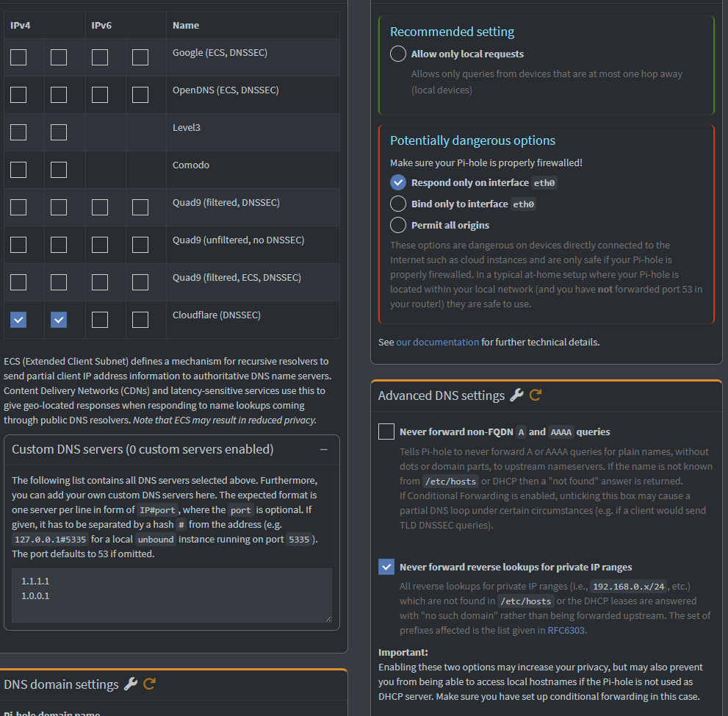This screenshot has width=728, height=716.
Task: Click reset arrow icon beside Advanced DNS settings
Action: point(536,395)
